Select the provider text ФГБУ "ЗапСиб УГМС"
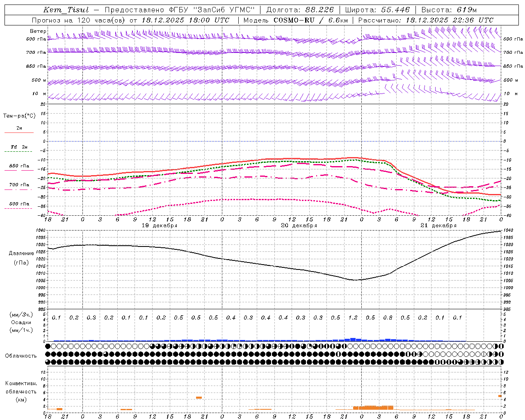 pos(211,10)
